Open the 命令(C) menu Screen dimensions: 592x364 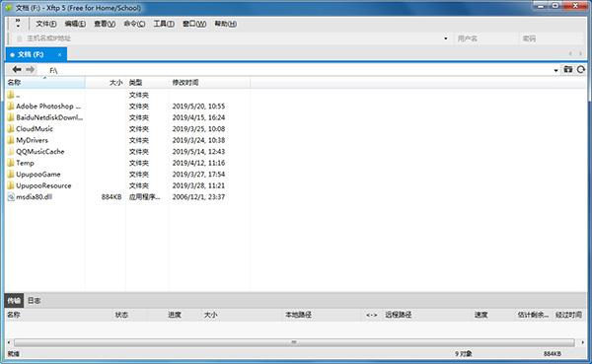(x=134, y=24)
